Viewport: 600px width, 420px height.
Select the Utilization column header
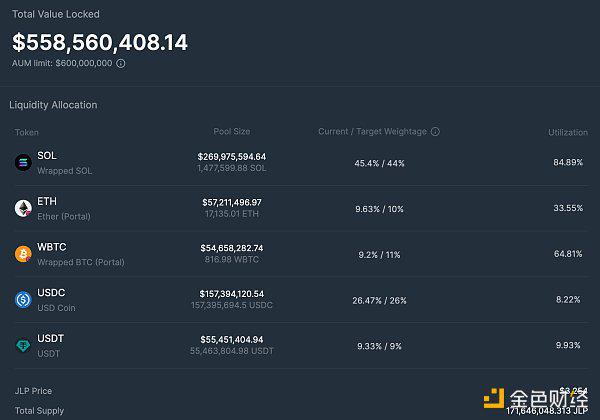click(567, 132)
